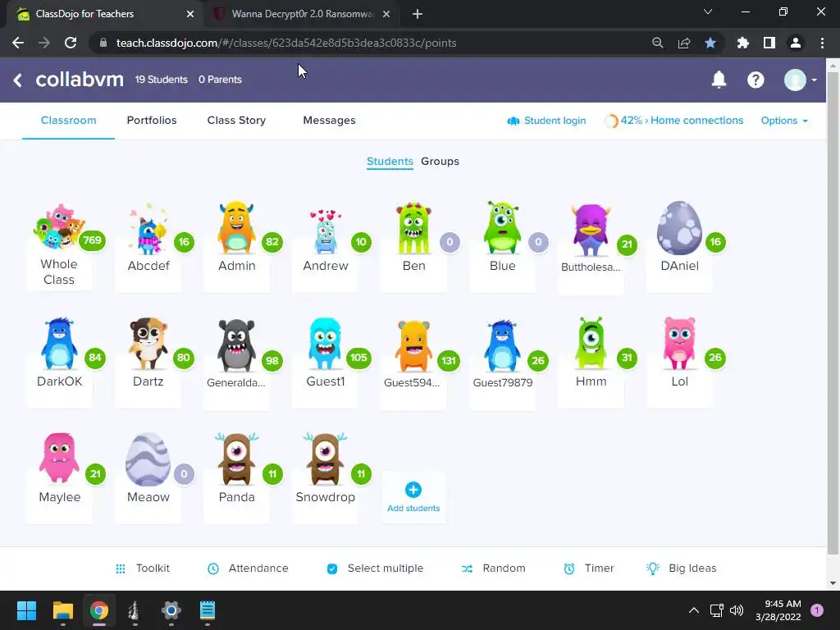Select Snowdrop's brown cyclops avatar
The height and width of the screenshot is (630, 840).
pyautogui.click(x=325, y=459)
